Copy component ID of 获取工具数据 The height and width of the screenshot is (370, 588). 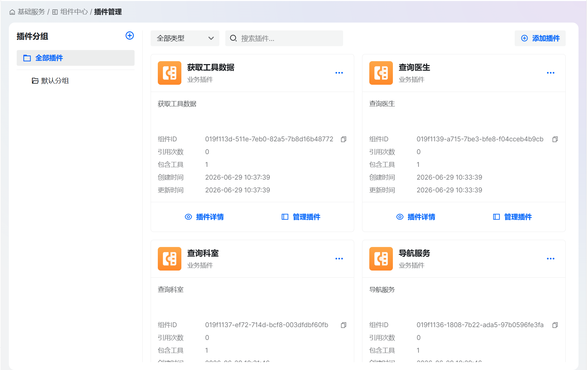343,139
